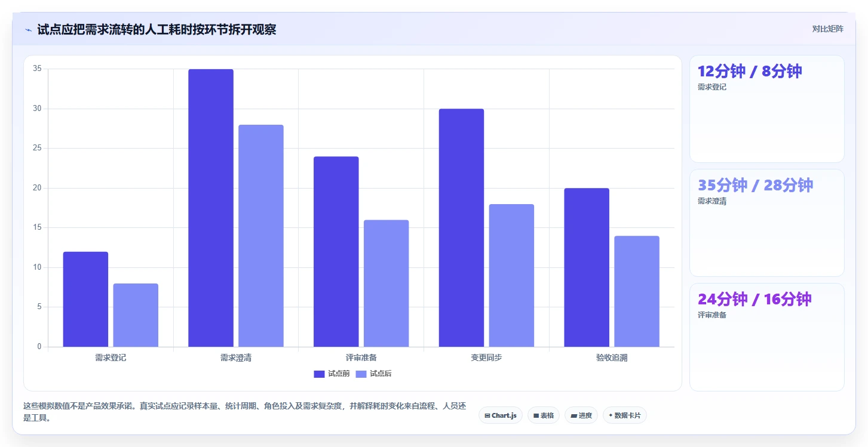868x447 pixels.
Task: Click the 评审准备 caption in the third card
Action: tap(712, 315)
